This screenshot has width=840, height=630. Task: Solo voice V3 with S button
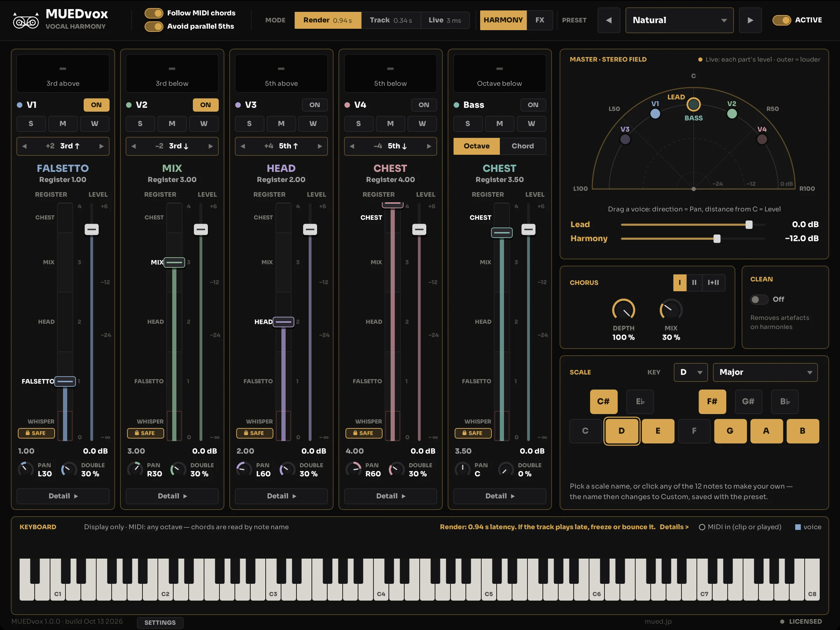click(x=249, y=124)
